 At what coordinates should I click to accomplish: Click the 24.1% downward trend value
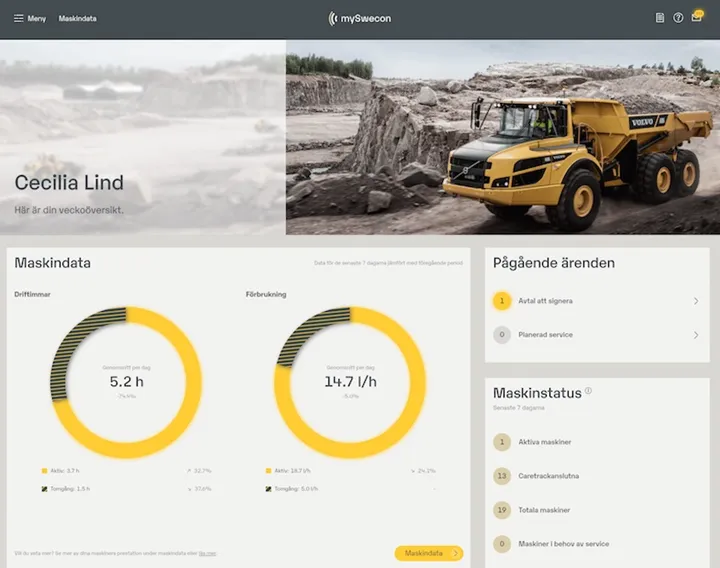tap(423, 471)
